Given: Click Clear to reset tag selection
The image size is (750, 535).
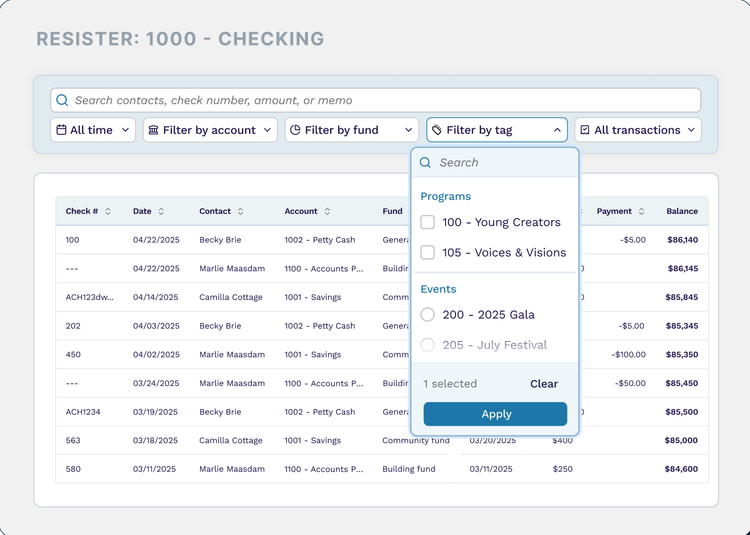Looking at the screenshot, I should click(x=544, y=384).
